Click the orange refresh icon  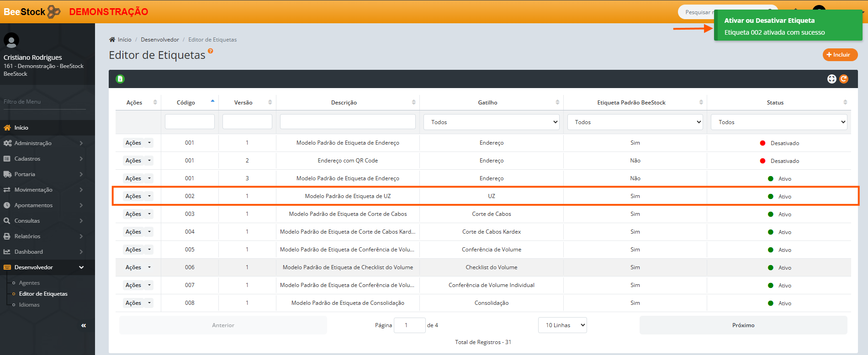coord(844,79)
